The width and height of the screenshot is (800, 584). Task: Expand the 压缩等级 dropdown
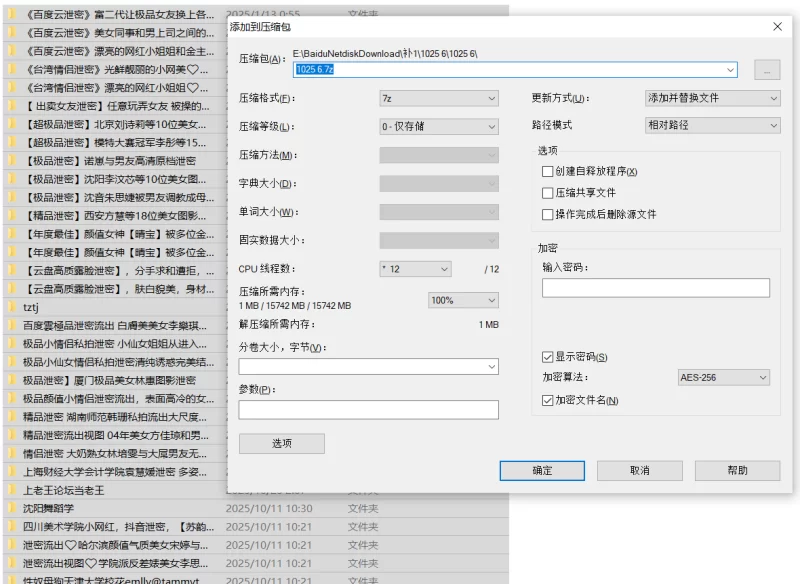438,127
